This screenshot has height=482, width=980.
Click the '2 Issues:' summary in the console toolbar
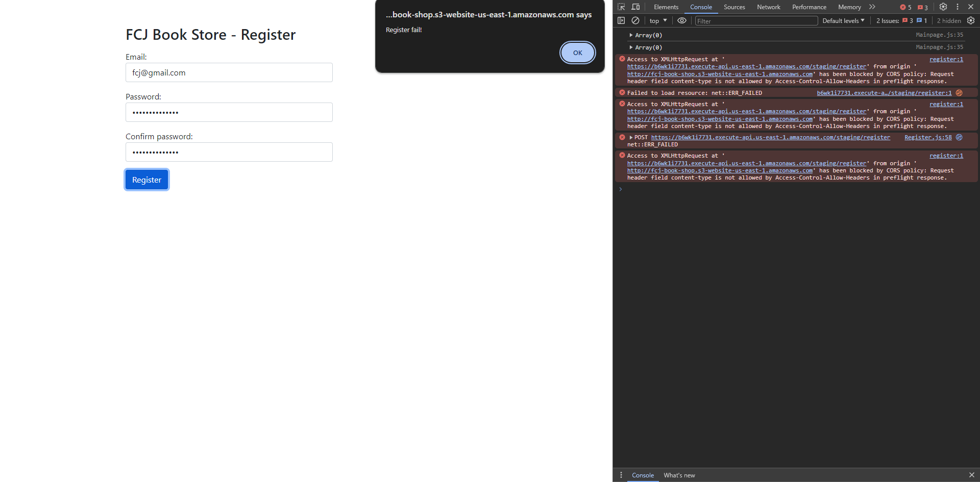pos(901,21)
